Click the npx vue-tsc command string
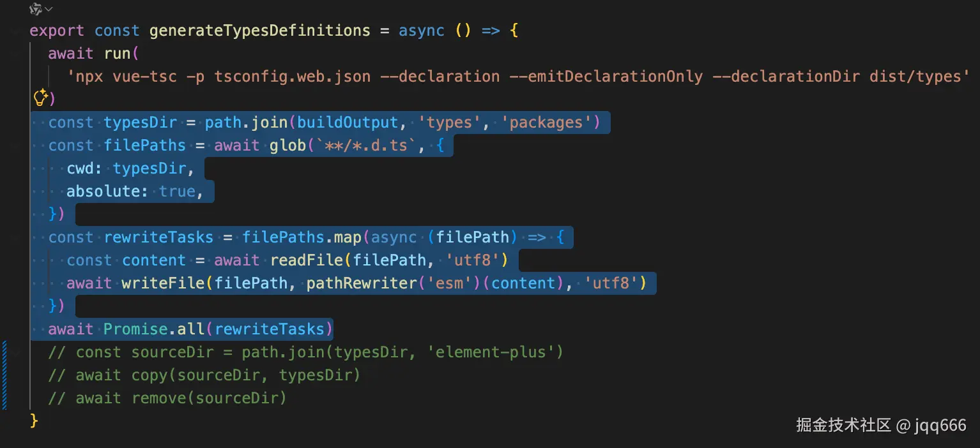980x448 pixels. 514,77
